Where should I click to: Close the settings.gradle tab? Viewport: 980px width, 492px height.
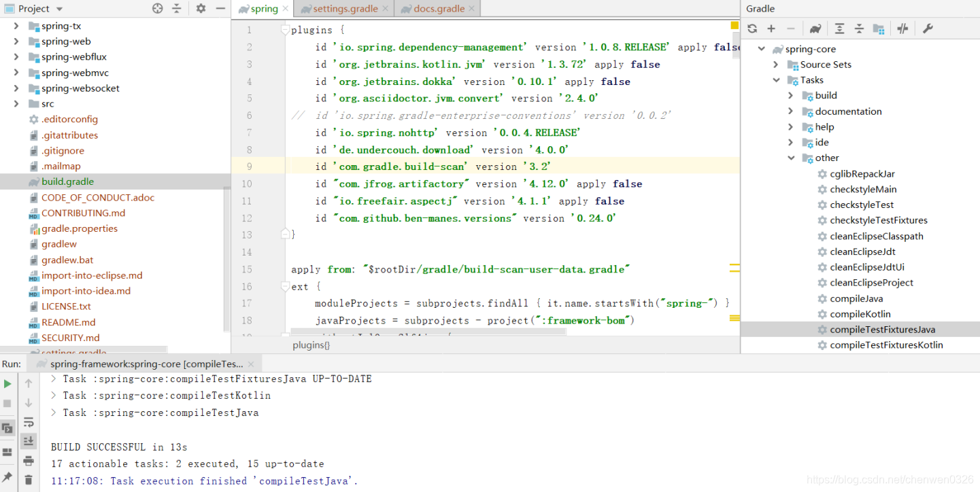click(386, 9)
